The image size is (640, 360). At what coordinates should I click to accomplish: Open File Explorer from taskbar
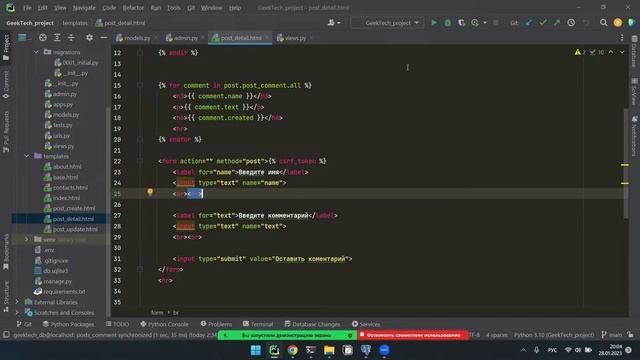(x=329, y=350)
